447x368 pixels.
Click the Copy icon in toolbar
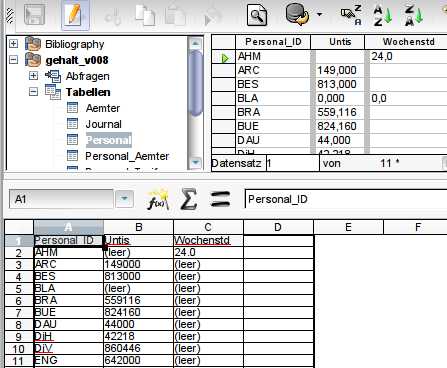click(x=145, y=15)
